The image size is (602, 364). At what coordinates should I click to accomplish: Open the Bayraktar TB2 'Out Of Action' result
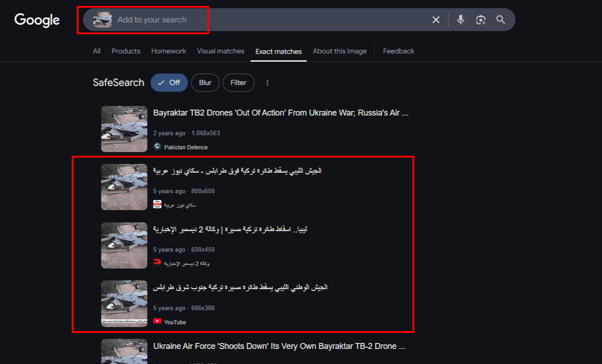pyautogui.click(x=281, y=113)
